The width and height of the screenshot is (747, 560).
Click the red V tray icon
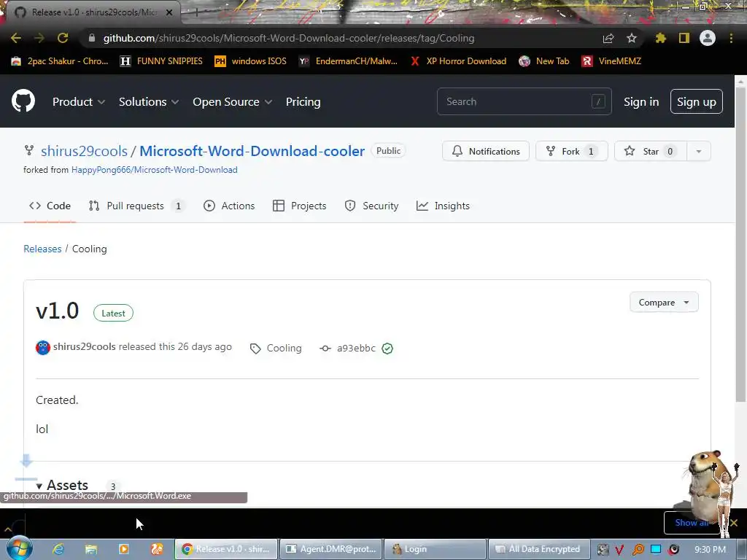(x=619, y=550)
